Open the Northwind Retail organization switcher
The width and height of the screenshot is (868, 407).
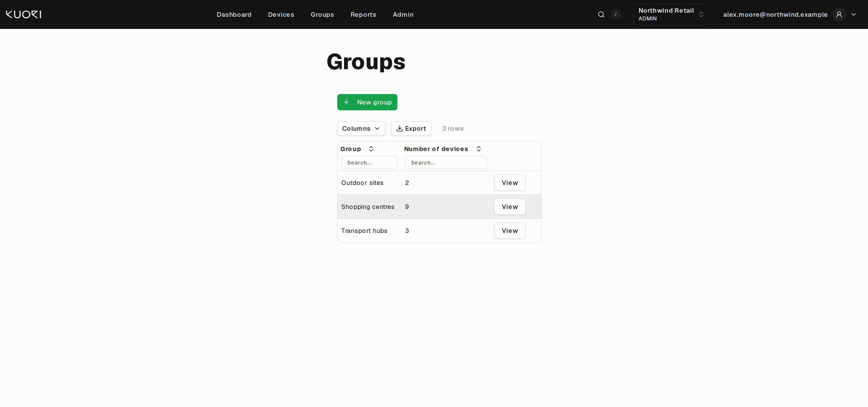672,14
